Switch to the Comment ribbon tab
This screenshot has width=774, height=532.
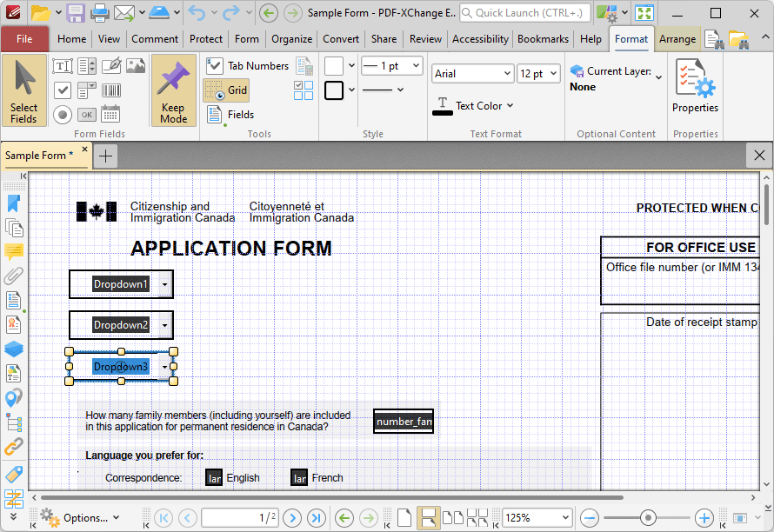coord(155,39)
